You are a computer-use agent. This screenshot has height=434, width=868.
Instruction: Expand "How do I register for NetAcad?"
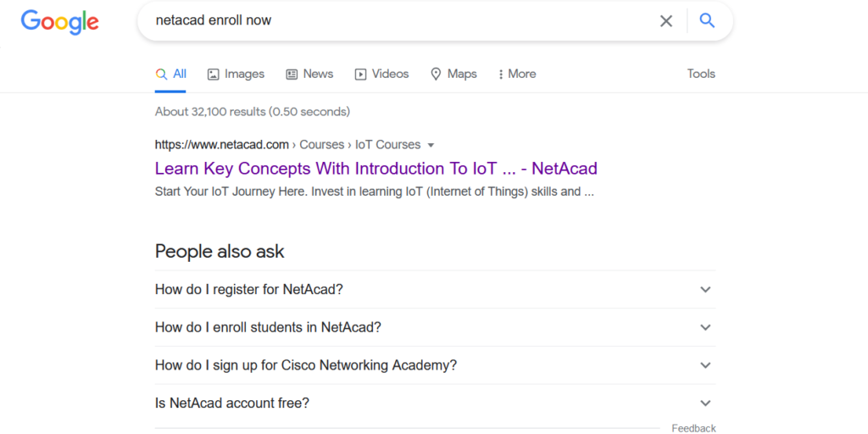pyautogui.click(x=249, y=289)
